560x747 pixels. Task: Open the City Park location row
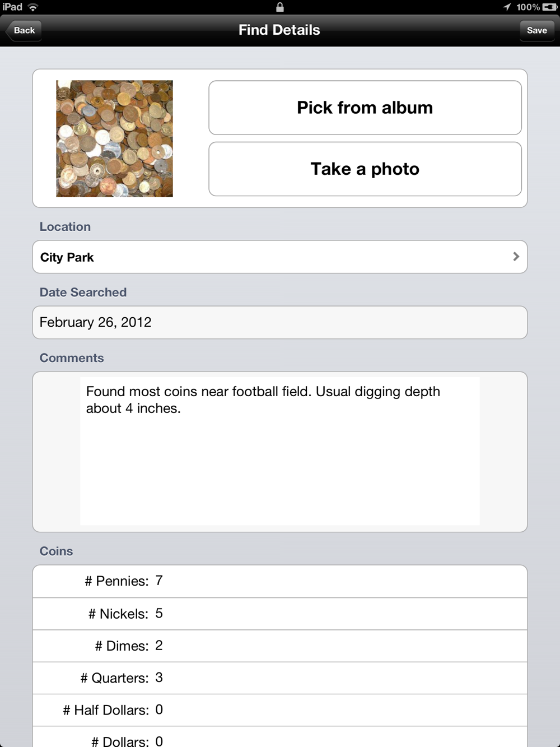pos(280,257)
